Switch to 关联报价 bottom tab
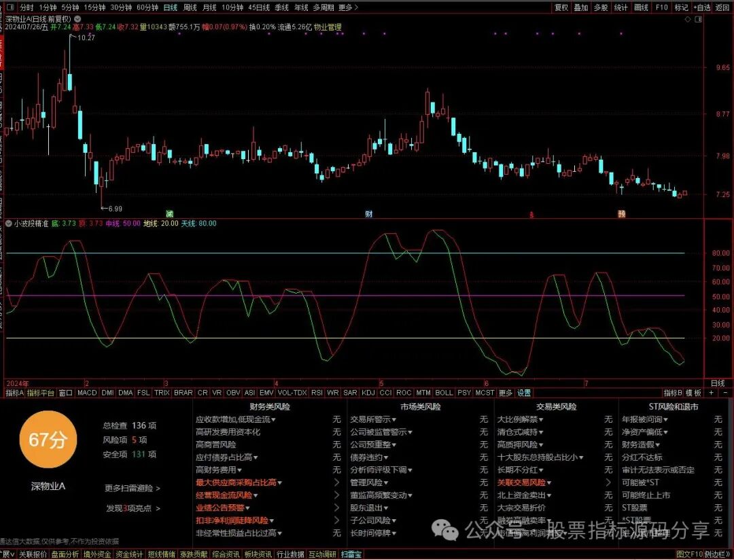This screenshot has height=560, width=734. tap(33, 555)
